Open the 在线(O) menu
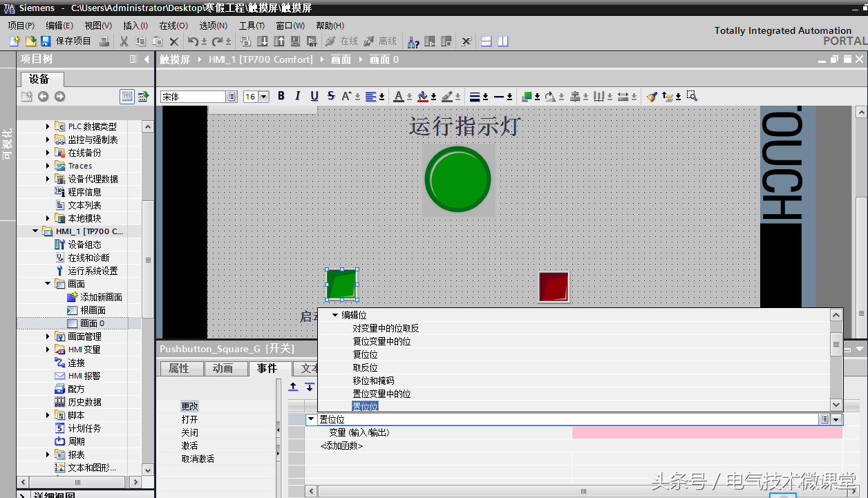 coord(173,26)
